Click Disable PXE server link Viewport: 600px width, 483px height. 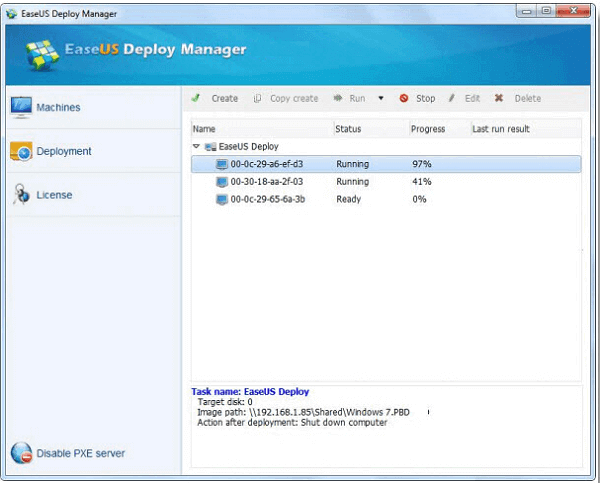click(x=81, y=453)
